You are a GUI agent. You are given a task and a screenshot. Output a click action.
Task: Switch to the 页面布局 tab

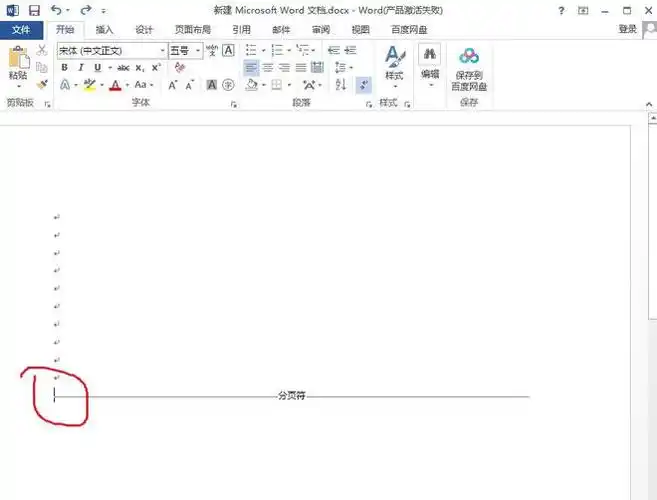coord(193,30)
